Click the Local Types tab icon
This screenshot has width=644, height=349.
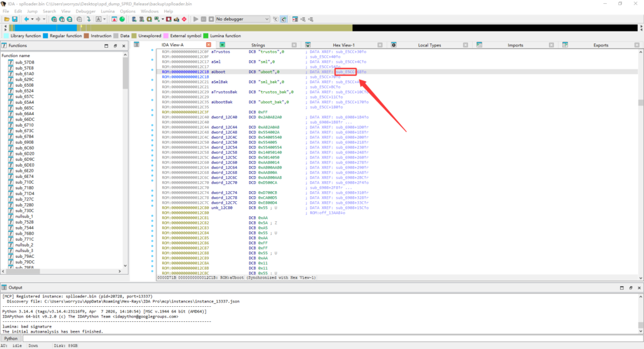coord(394,45)
